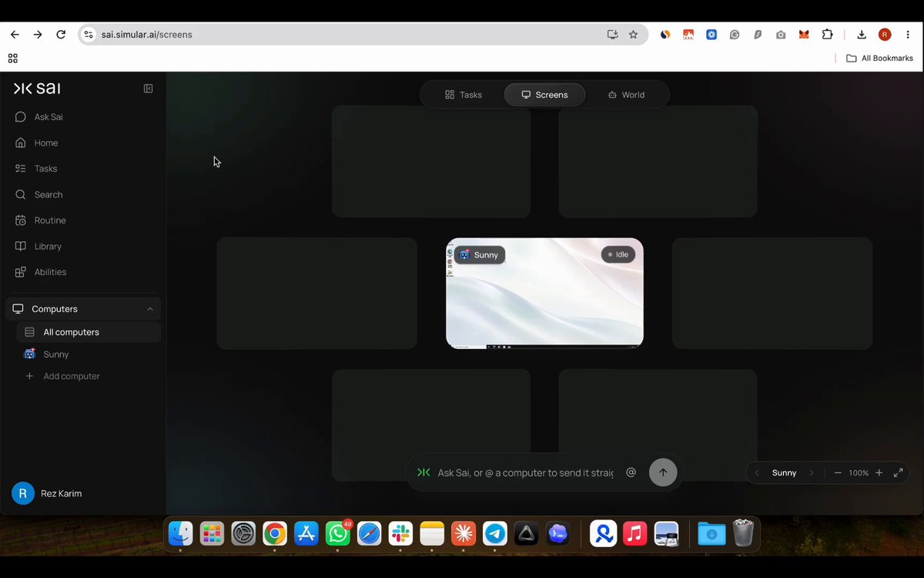Open the Rez Karim profile
Screen dimensions: 924x578
click(x=48, y=493)
